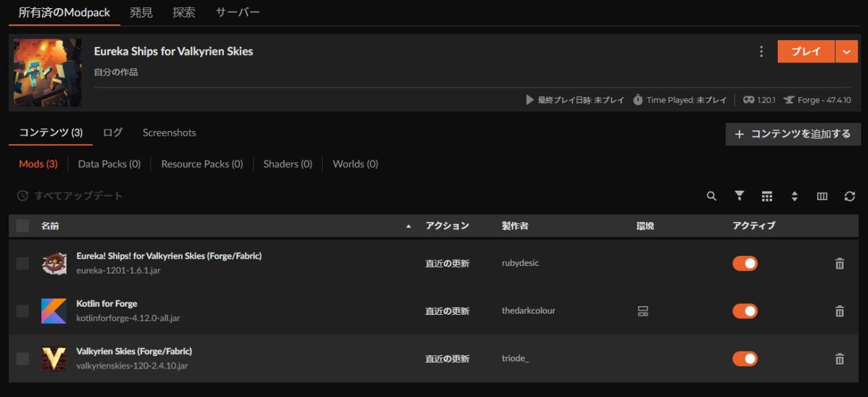Click the sort order arrows icon
This screenshot has width=868, height=397.
pyautogui.click(x=794, y=195)
